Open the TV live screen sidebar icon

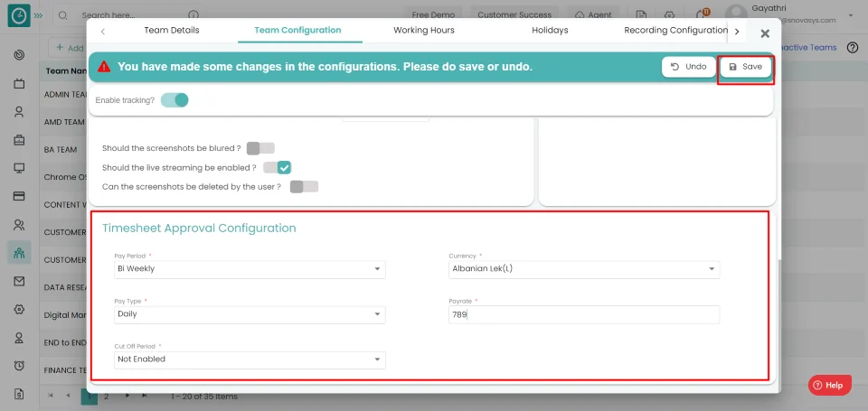point(19,83)
